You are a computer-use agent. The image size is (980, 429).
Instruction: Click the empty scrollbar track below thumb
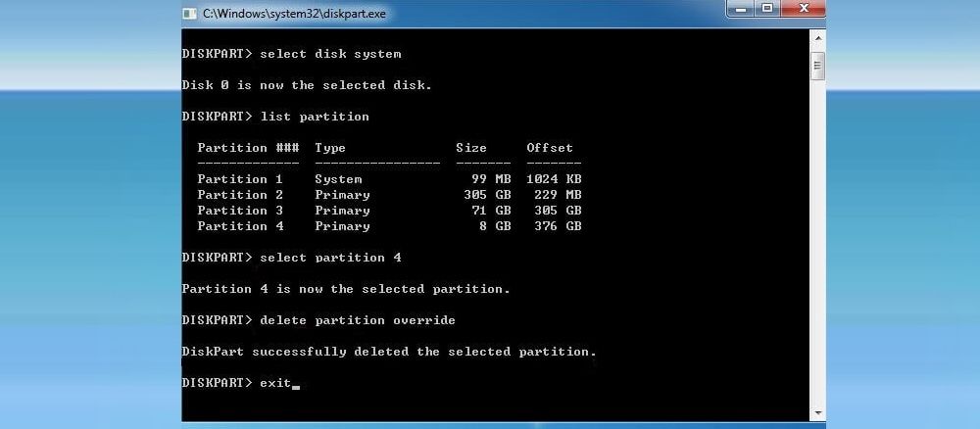(x=816, y=245)
